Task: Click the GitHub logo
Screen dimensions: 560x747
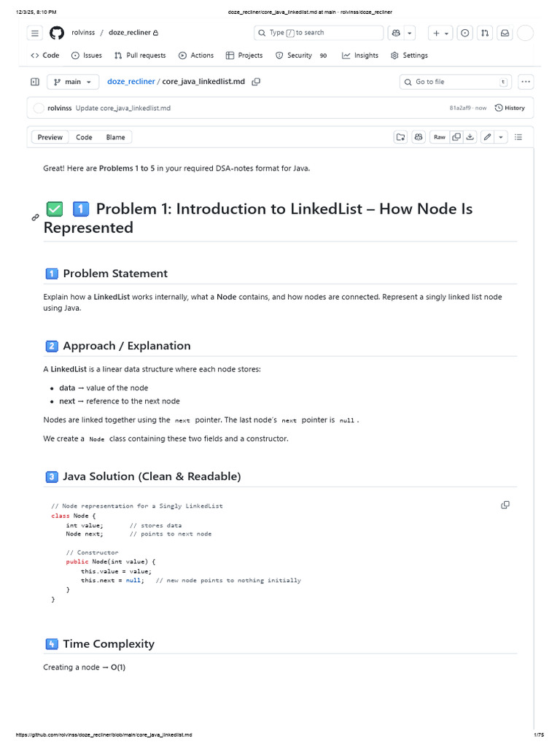Action: click(57, 33)
